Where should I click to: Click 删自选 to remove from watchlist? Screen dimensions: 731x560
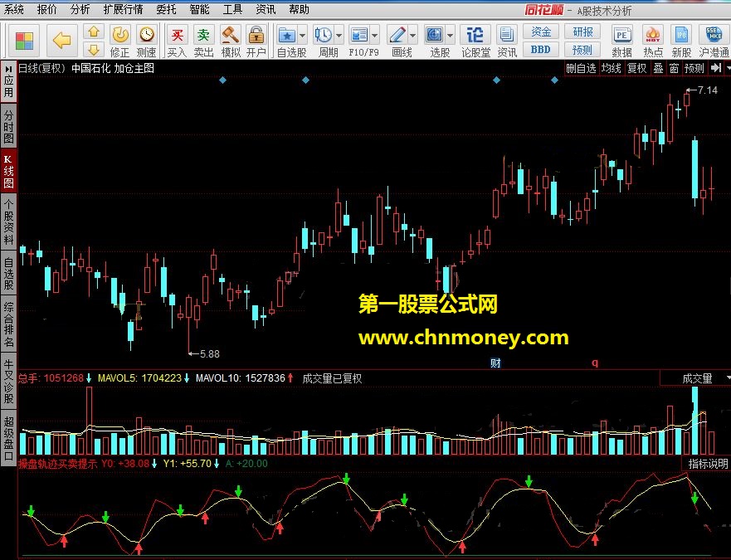[x=581, y=68]
